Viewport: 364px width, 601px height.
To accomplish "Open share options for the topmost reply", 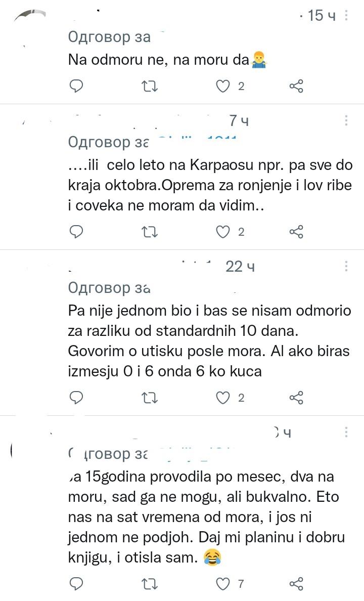I will pyautogui.click(x=296, y=86).
